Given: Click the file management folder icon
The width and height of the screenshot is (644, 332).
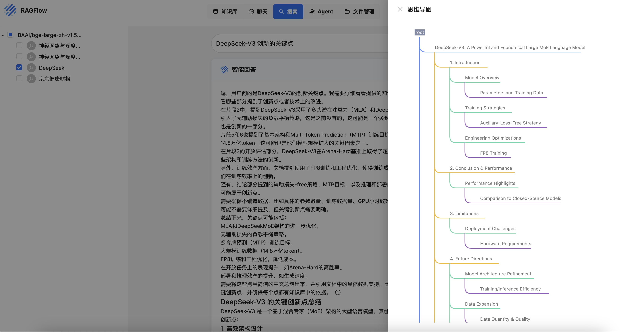Looking at the screenshot, I should click(347, 12).
